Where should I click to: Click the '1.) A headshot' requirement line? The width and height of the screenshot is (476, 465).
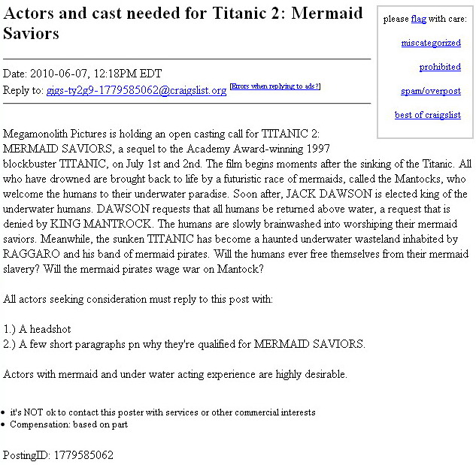pos(37,329)
